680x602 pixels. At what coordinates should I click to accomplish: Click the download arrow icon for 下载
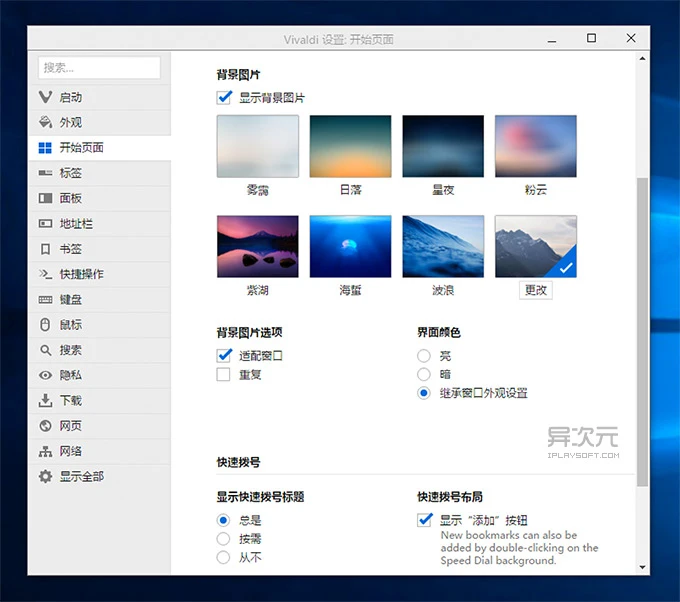click(45, 400)
